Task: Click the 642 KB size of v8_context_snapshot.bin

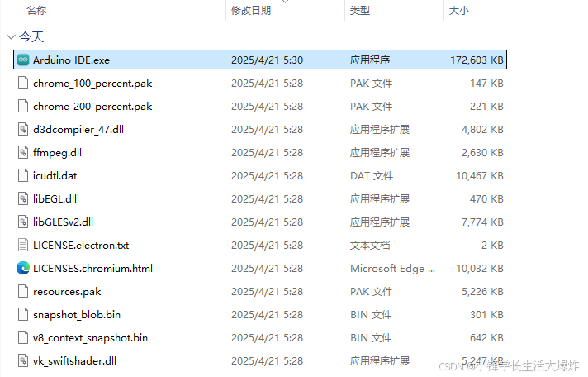Action: click(486, 338)
